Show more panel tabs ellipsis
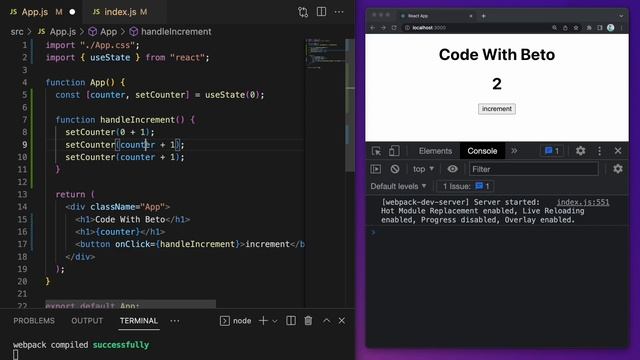Screen dimensions: 640x360 pos(175,321)
